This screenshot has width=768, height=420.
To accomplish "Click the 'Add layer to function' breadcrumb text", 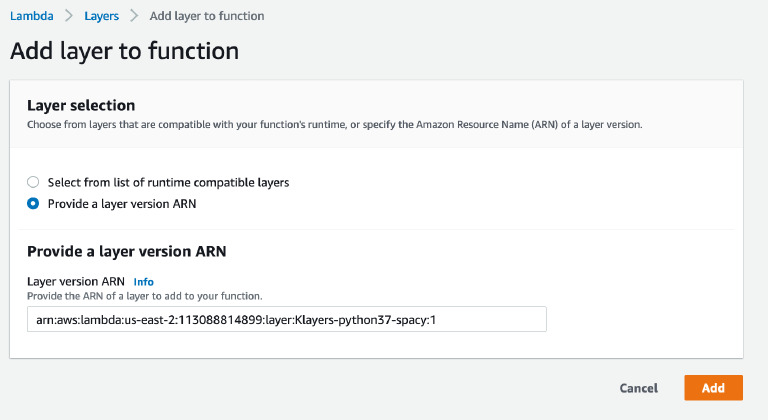I will [x=206, y=17].
